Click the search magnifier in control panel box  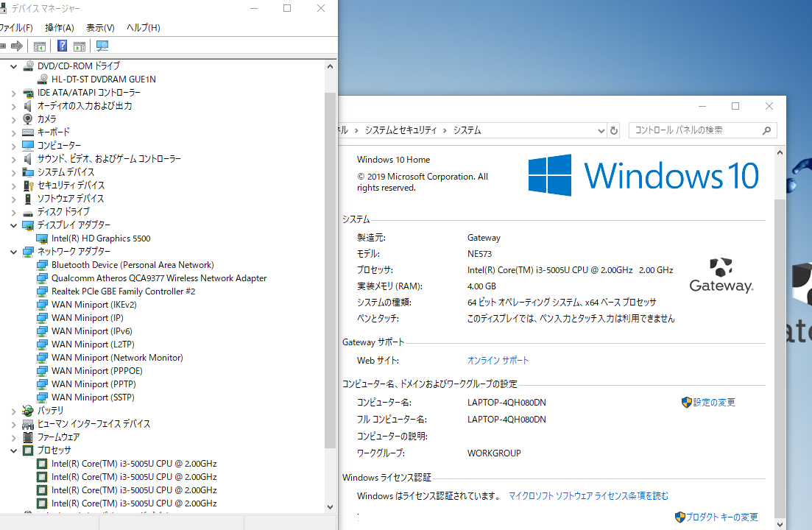click(766, 130)
